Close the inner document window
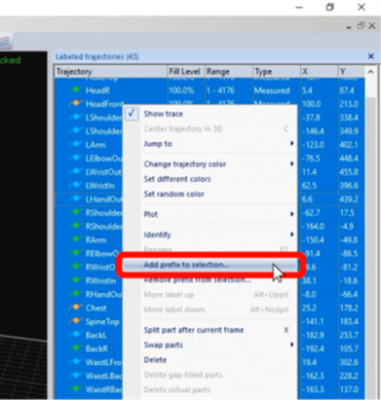 coord(372,26)
